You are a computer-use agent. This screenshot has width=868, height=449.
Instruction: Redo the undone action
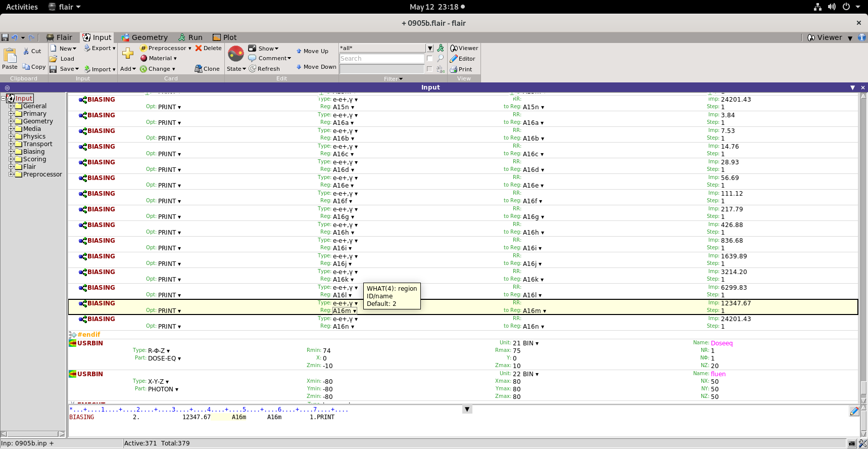[31, 37]
